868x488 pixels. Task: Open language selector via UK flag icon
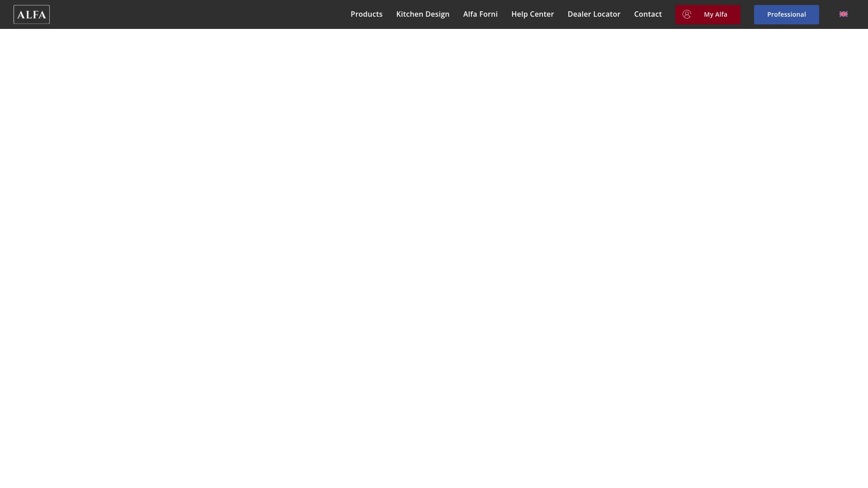click(844, 14)
